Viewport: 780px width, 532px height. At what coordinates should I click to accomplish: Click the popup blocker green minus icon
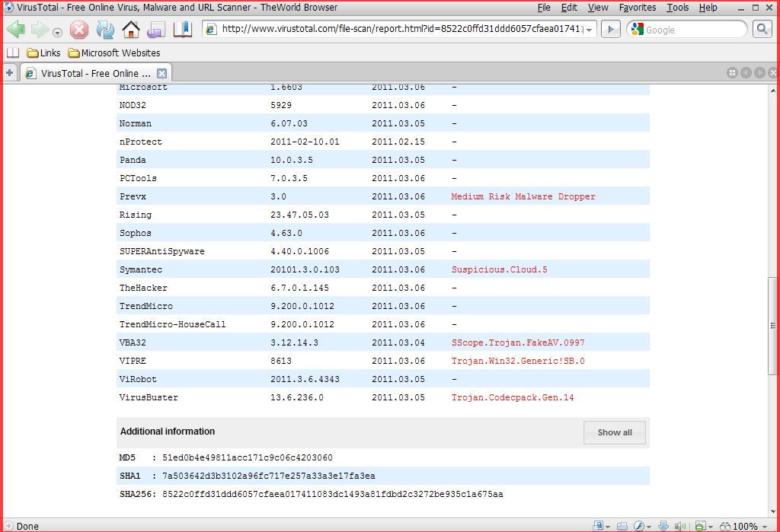[x=701, y=526]
